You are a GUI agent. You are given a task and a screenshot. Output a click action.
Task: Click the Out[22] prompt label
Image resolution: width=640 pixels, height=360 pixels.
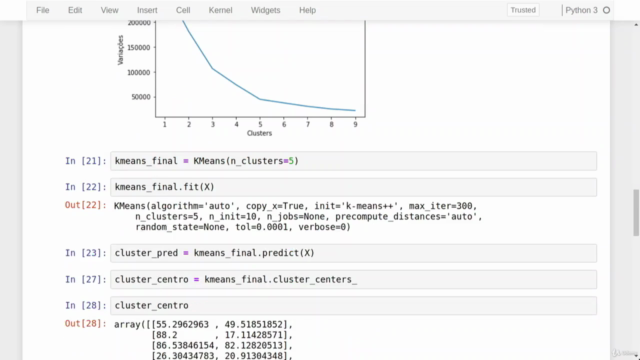click(86, 205)
